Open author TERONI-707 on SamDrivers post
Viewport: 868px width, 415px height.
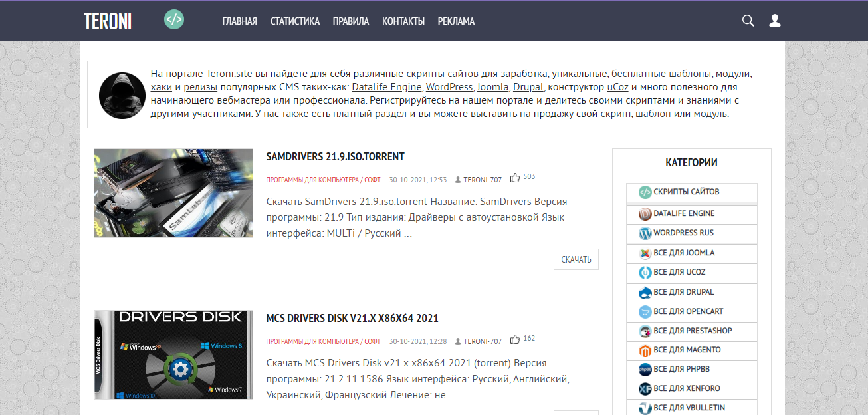point(482,180)
